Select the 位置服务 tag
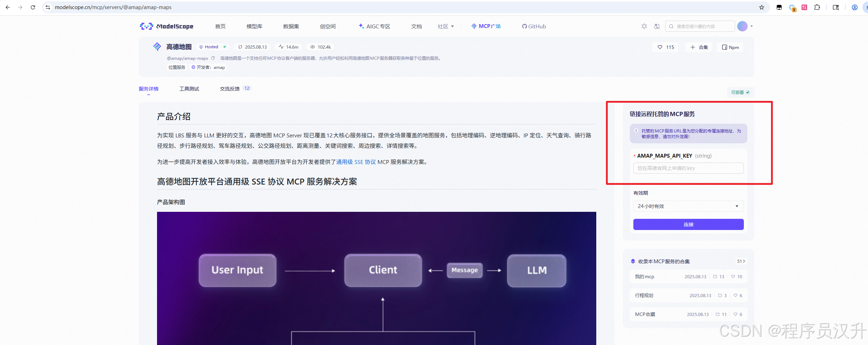The width and height of the screenshot is (868, 345). tap(177, 67)
